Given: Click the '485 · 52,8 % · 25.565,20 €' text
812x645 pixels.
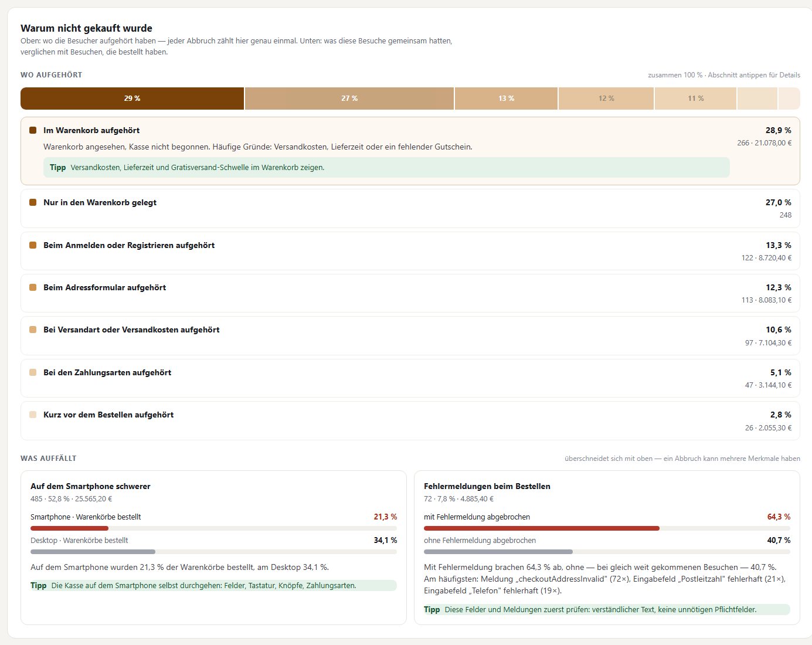Looking at the screenshot, I should point(72,499).
